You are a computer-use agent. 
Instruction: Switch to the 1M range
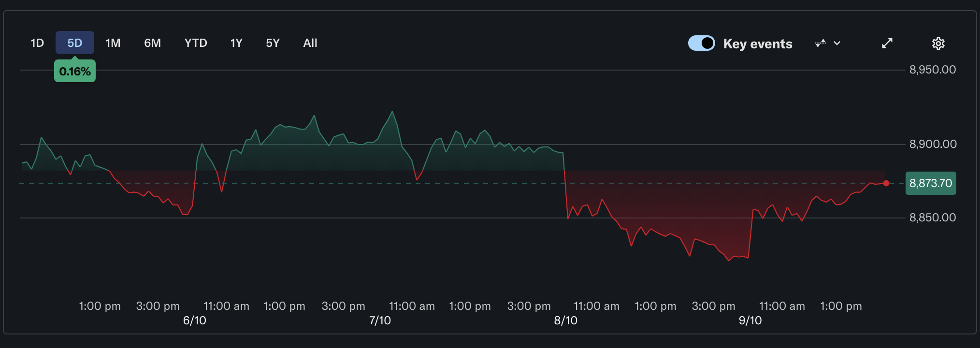[x=113, y=43]
